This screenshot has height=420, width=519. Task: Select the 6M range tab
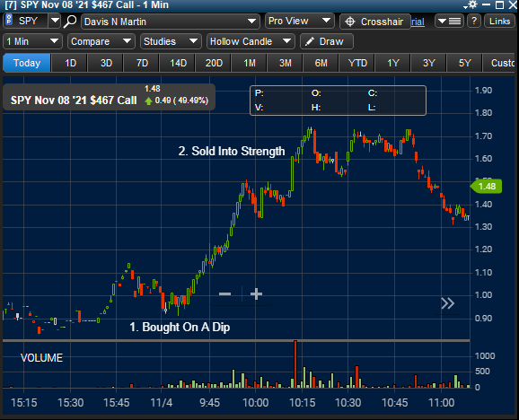point(321,63)
